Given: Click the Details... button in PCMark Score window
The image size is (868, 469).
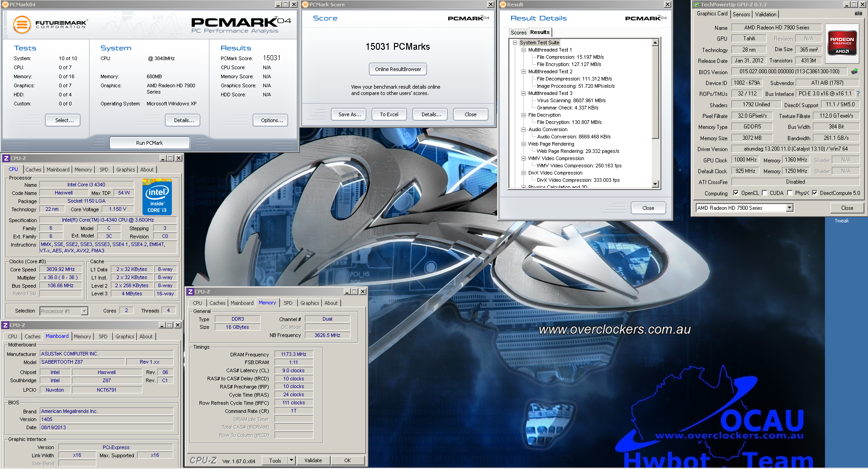Looking at the screenshot, I should (x=430, y=114).
